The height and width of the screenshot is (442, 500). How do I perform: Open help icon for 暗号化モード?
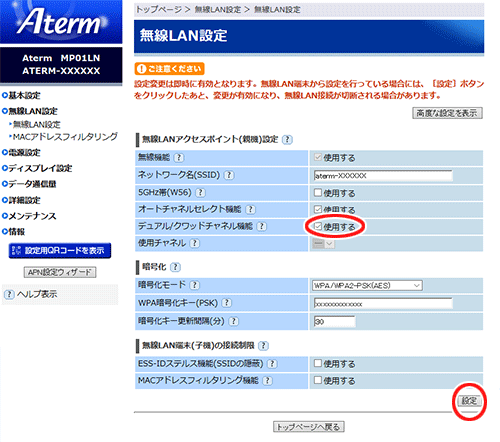point(195,285)
